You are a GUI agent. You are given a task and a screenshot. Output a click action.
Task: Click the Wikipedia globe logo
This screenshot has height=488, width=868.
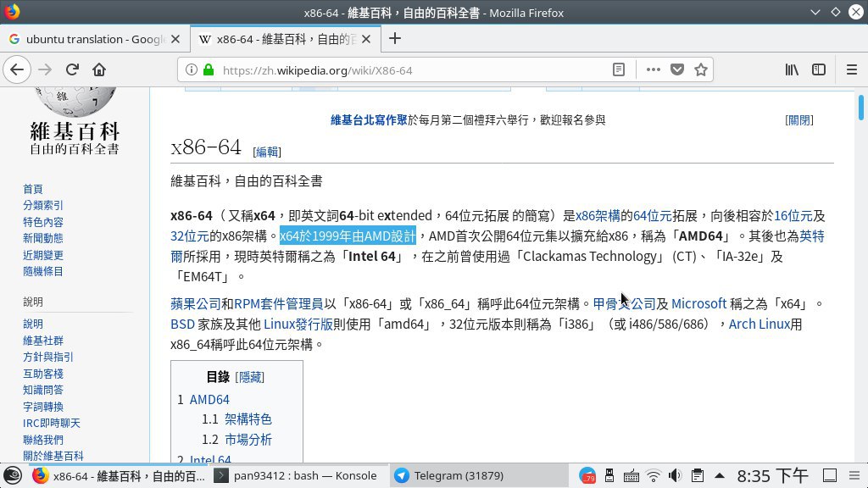75,102
